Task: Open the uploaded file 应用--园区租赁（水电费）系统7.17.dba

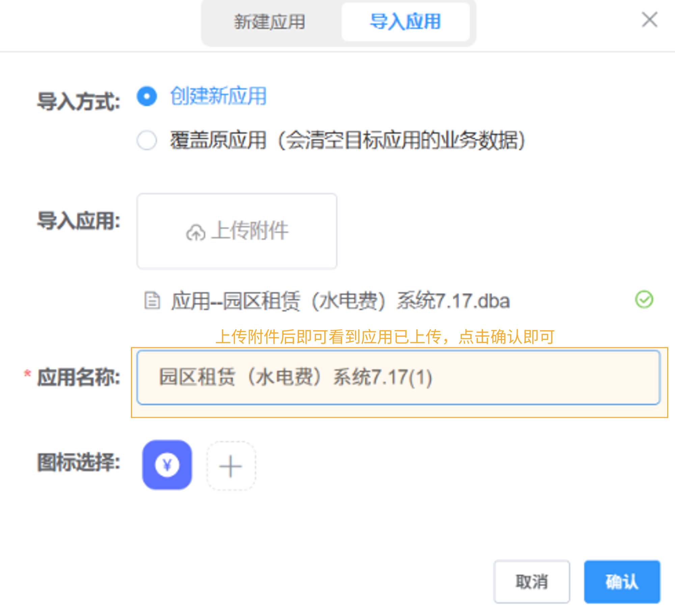Action: (340, 300)
